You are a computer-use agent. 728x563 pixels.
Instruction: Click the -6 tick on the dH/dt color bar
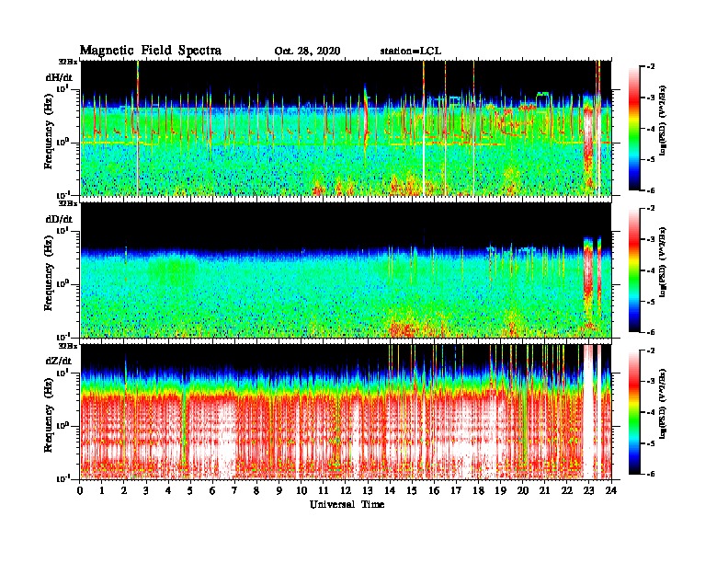coord(651,190)
